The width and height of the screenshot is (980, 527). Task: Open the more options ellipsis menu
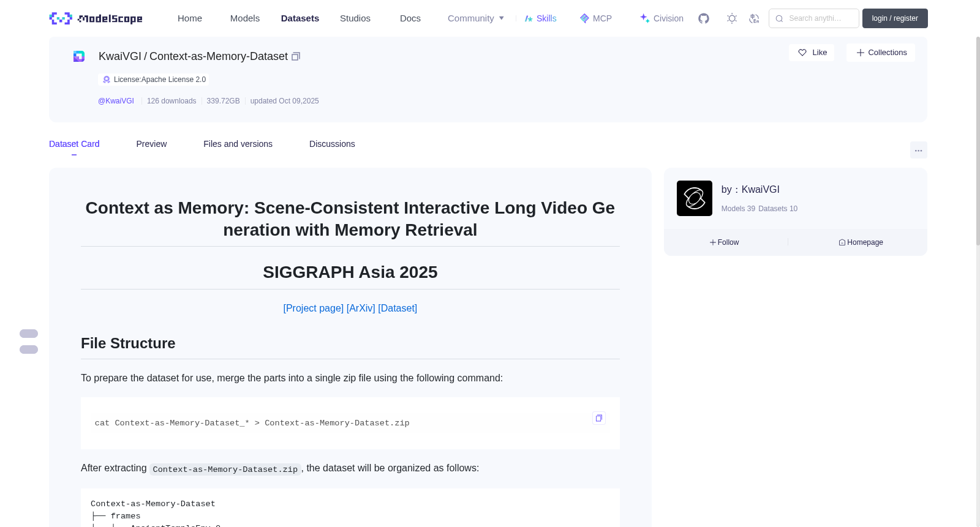point(918,150)
